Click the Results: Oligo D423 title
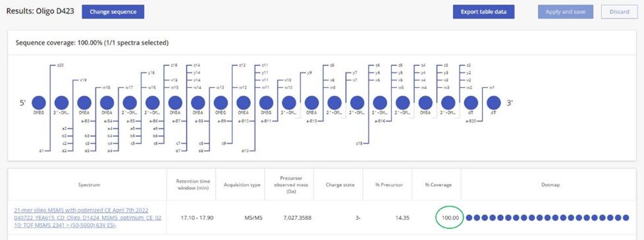 pos(40,11)
